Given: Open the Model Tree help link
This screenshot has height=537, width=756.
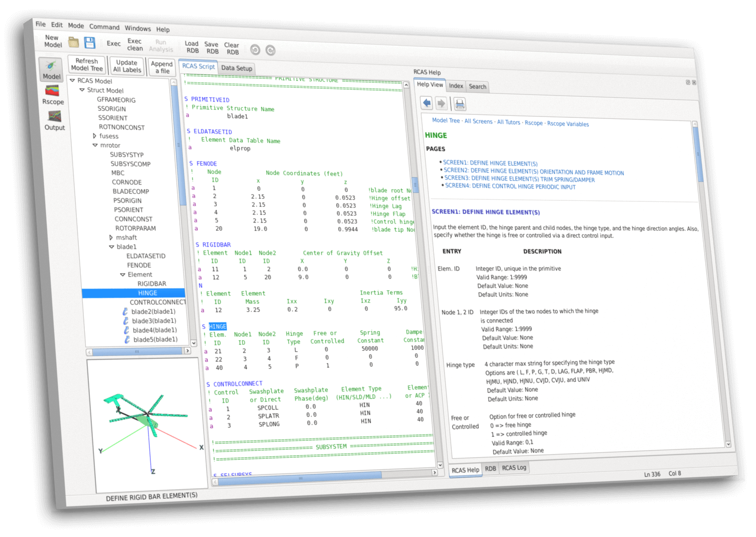Looking at the screenshot, I should 446,120.
